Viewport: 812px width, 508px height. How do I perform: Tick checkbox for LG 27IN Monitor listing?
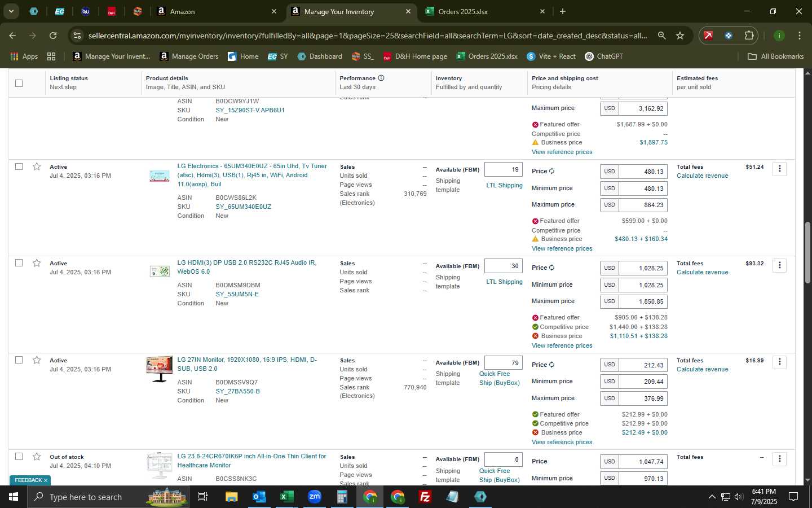pyautogui.click(x=19, y=360)
